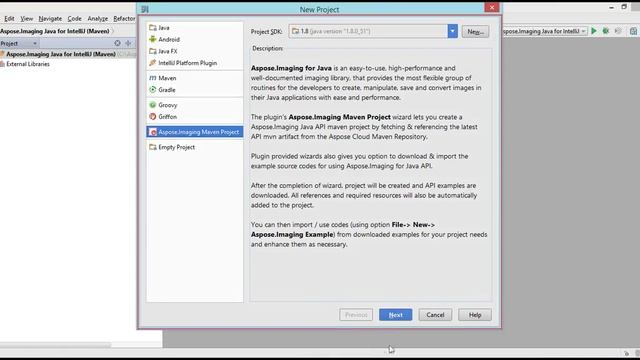
Task: Click breadcrumb Aspose.Imaging Java for IntelliJ (Maven)
Action: click(x=55, y=31)
